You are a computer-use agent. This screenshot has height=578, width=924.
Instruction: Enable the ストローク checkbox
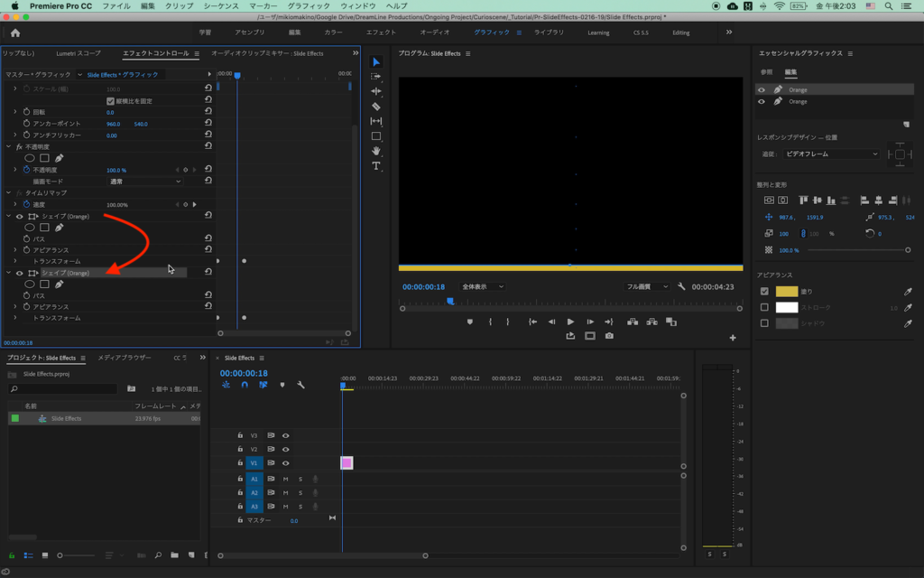[764, 307]
